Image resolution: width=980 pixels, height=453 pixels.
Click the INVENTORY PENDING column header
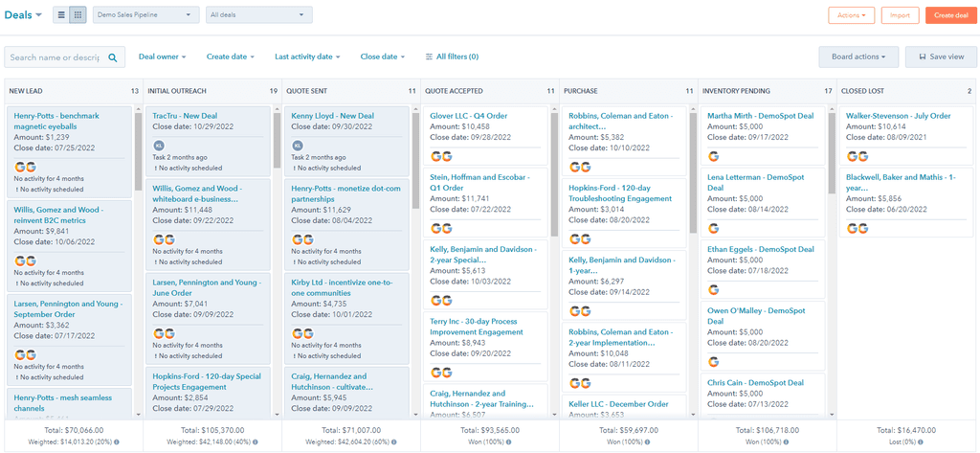[x=767, y=91]
